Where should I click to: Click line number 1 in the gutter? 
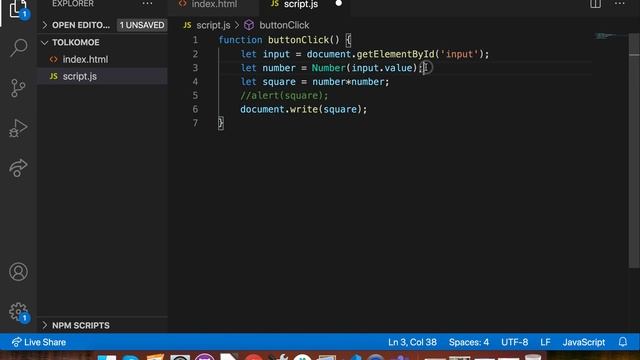point(195,40)
